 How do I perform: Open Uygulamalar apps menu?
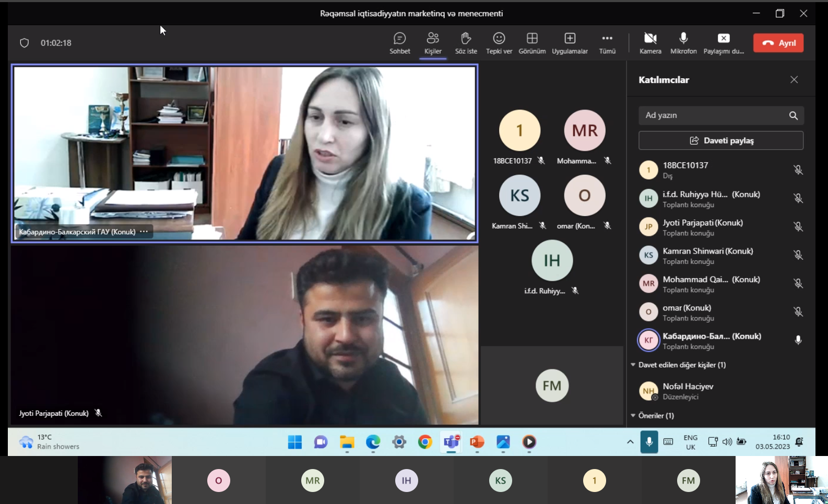pos(570,43)
